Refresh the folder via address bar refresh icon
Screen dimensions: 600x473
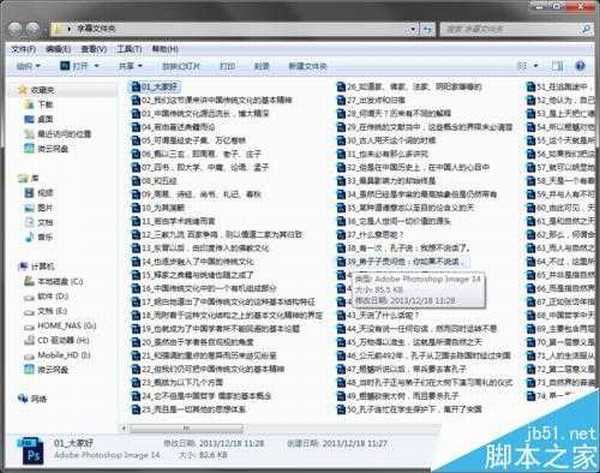(428, 29)
